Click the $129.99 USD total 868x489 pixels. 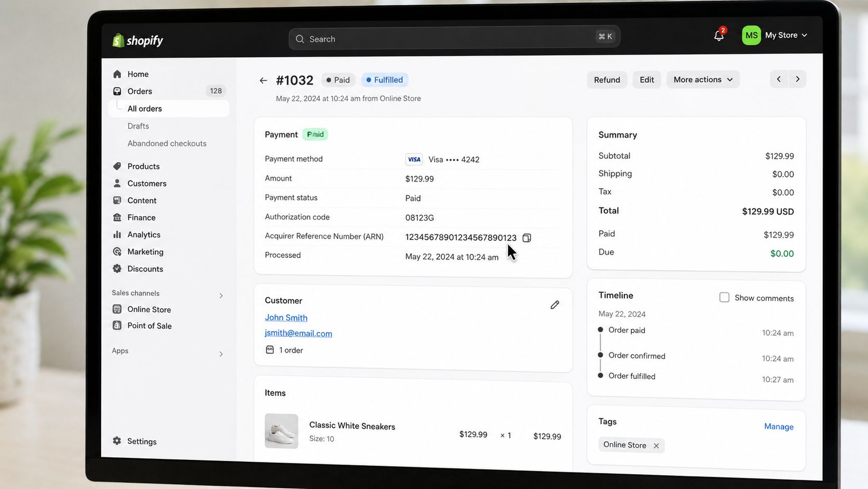point(768,212)
